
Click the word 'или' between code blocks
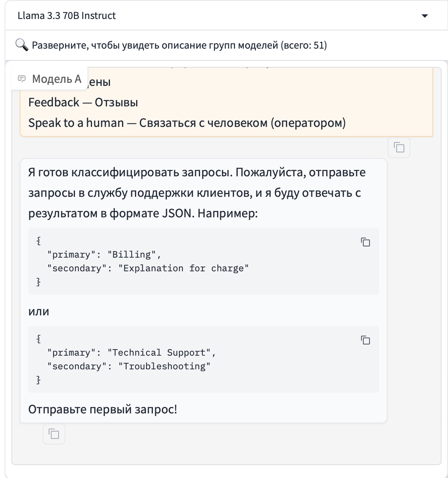[38, 312]
